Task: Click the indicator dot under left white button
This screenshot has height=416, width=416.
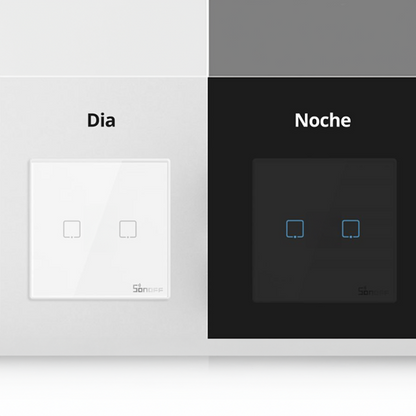Action: click(x=72, y=237)
